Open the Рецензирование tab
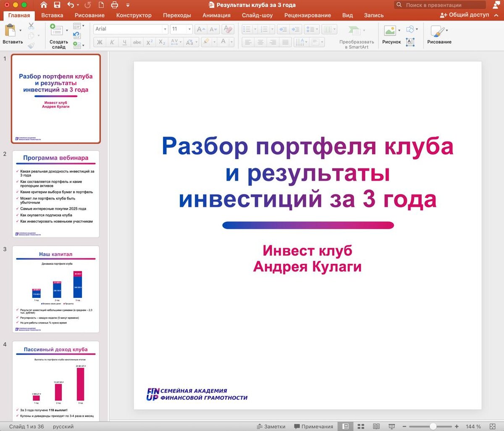The image size is (504, 431). [x=307, y=15]
